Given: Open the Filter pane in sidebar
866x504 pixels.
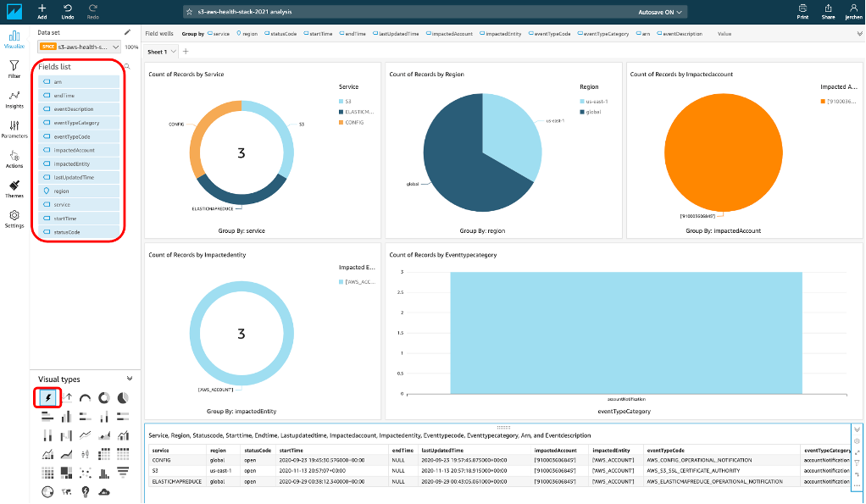Looking at the screenshot, I should coord(14,69).
